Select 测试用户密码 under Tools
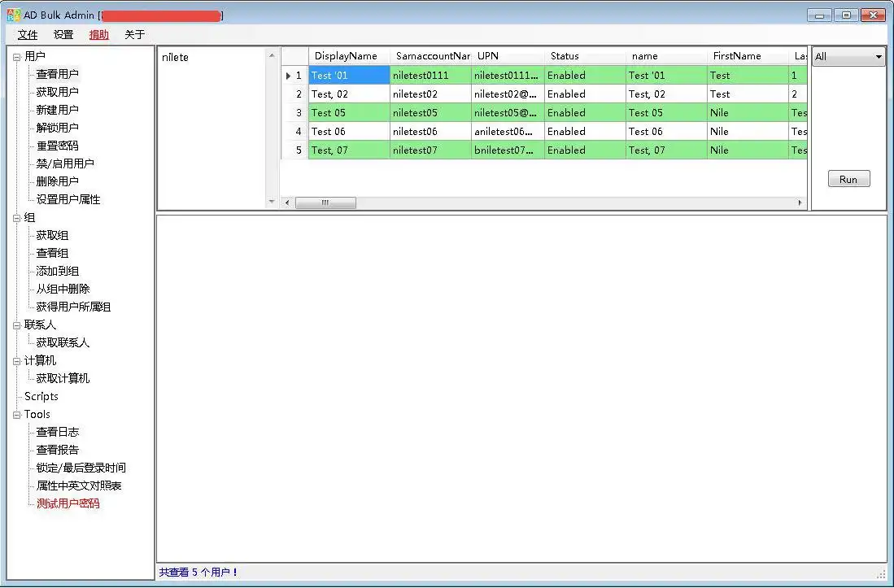Screen dimensions: 894x588 (x=68, y=503)
